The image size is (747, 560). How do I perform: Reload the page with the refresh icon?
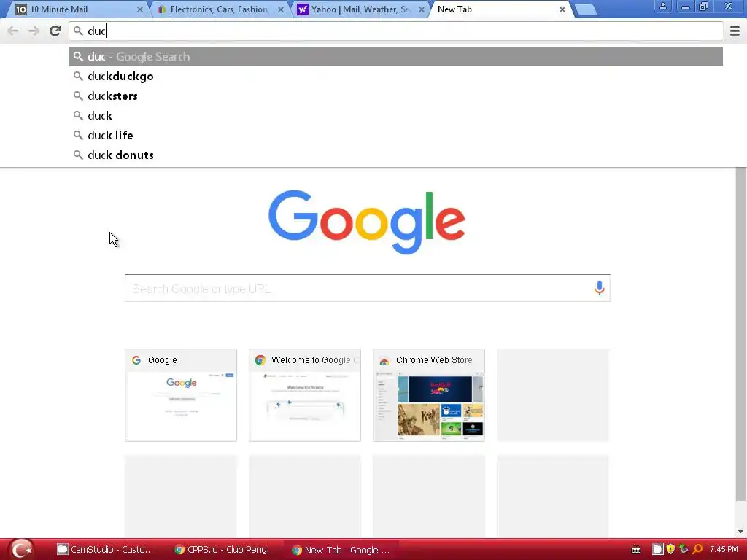click(x=55, y=31)
